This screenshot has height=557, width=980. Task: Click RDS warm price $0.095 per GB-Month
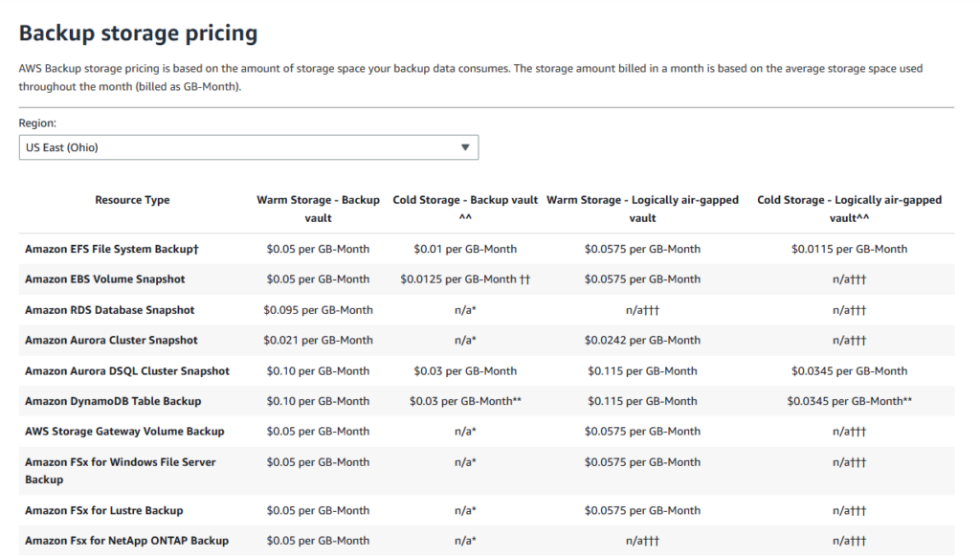click(x=318, y=310)
